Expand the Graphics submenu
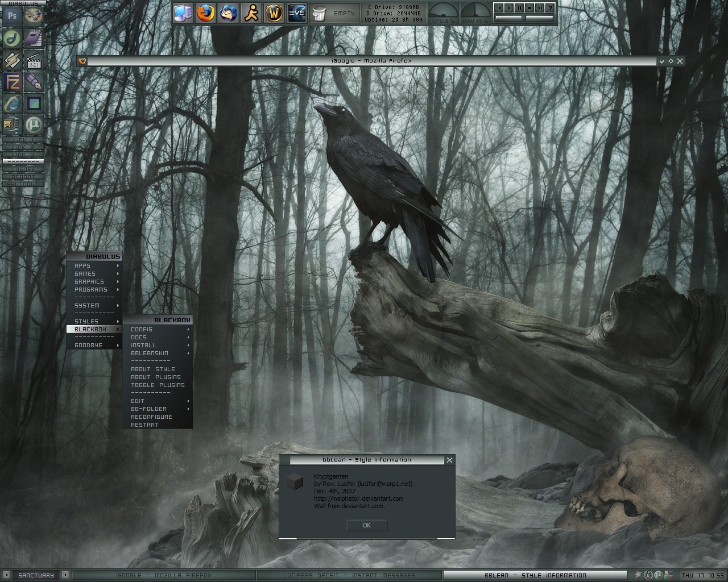 click(x=94, y=281)
